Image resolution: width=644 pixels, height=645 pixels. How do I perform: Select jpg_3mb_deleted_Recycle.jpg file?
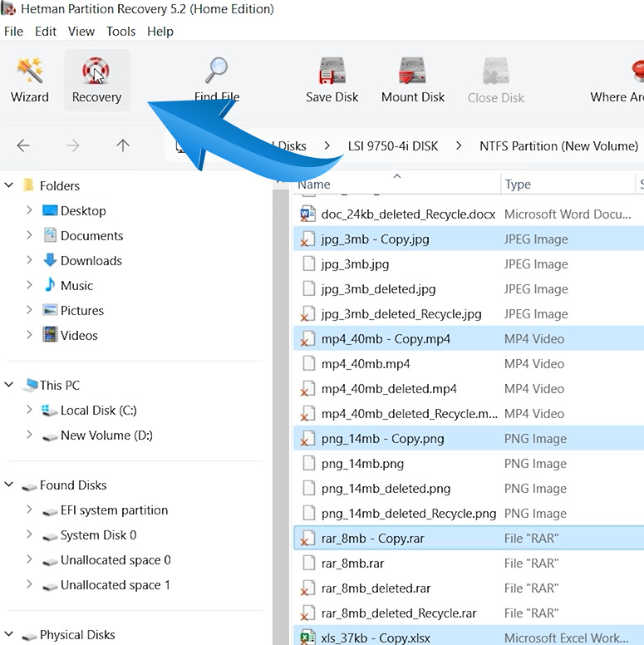(x=469, y=314)
